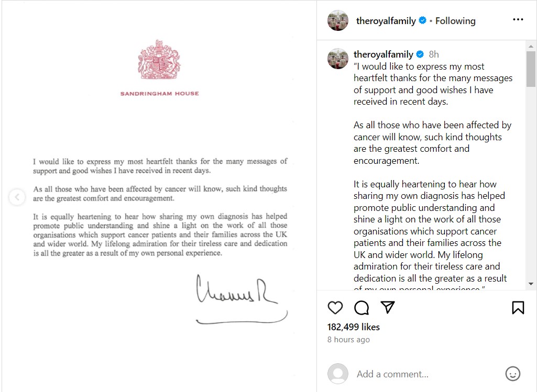Click the Add a comment field
The image size is (537, 392).
pyautogui.click(x=419, y=374)
